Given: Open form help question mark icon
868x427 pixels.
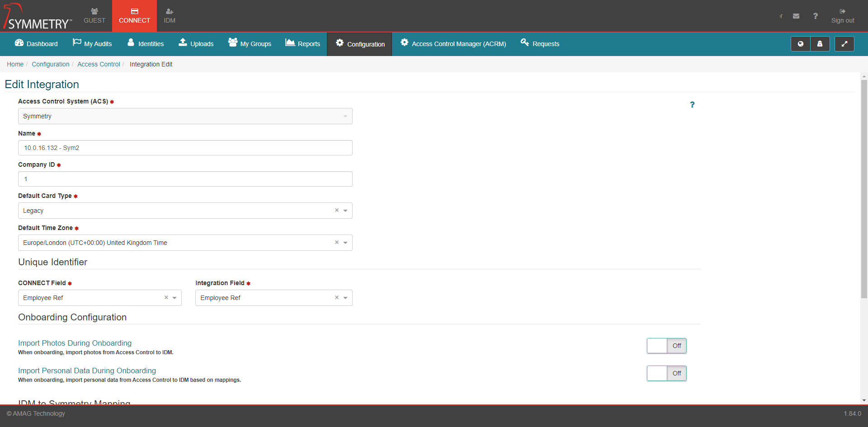Looking at the screenshot, I should click(692, 105).
